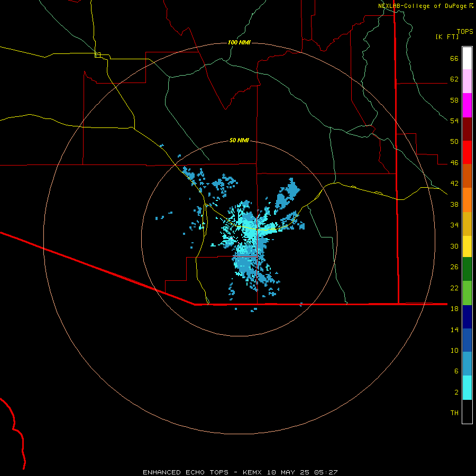Click the gold legend swatch
The width and height of the screenshot is (476, 476).
click(x=467, y=224)
